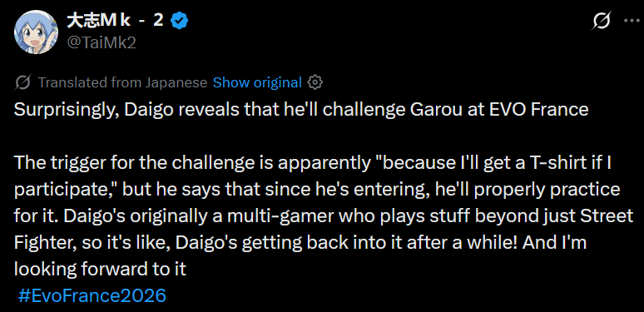Viewport: 644px width, 312px height.
Task: Click the text 'looking forward to it'
Action: click(x=100, y=270)
